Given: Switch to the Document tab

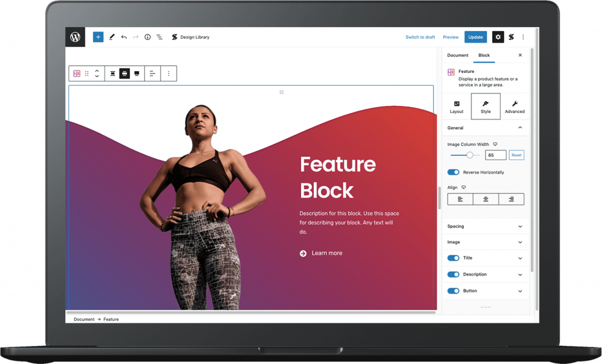Looking at the screenshot, I should click(x=457, y=55).
